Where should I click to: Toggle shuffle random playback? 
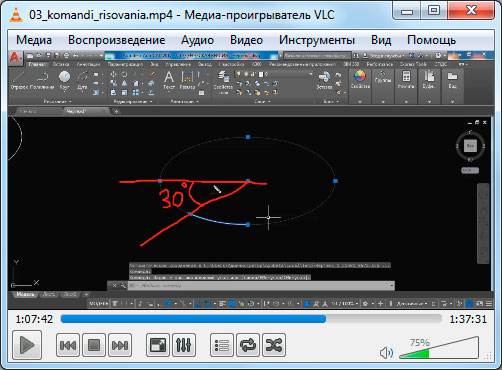[274, 345]
